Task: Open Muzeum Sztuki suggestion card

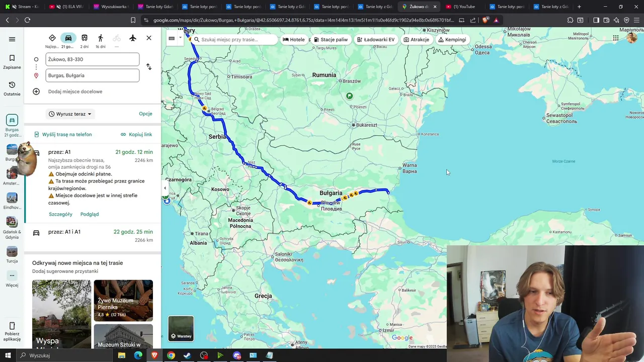Action: point(123,336)
